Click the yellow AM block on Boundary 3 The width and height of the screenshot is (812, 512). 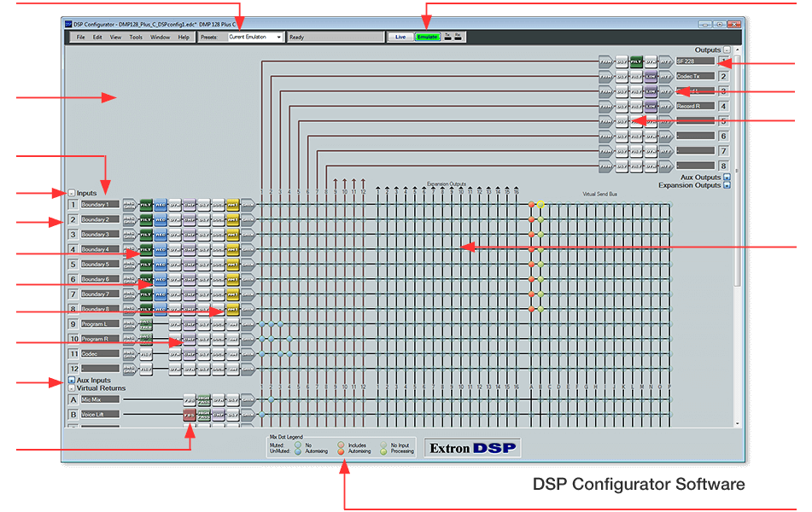(232, 235)
